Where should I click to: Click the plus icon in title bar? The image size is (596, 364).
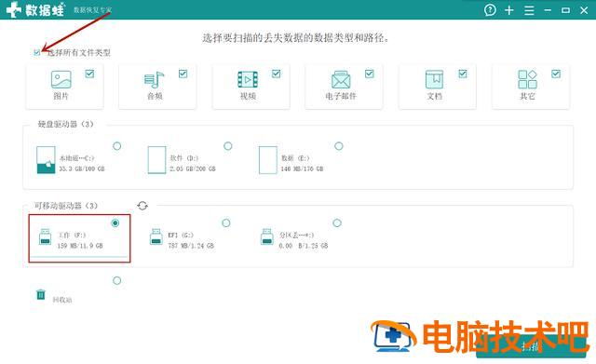pyautogui.click(x=509, y=10)
